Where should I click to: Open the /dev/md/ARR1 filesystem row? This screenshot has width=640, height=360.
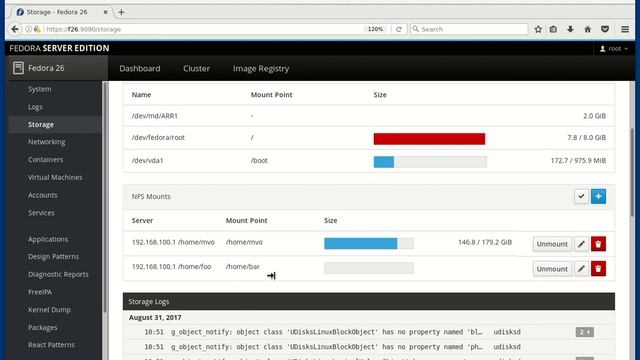369,116
